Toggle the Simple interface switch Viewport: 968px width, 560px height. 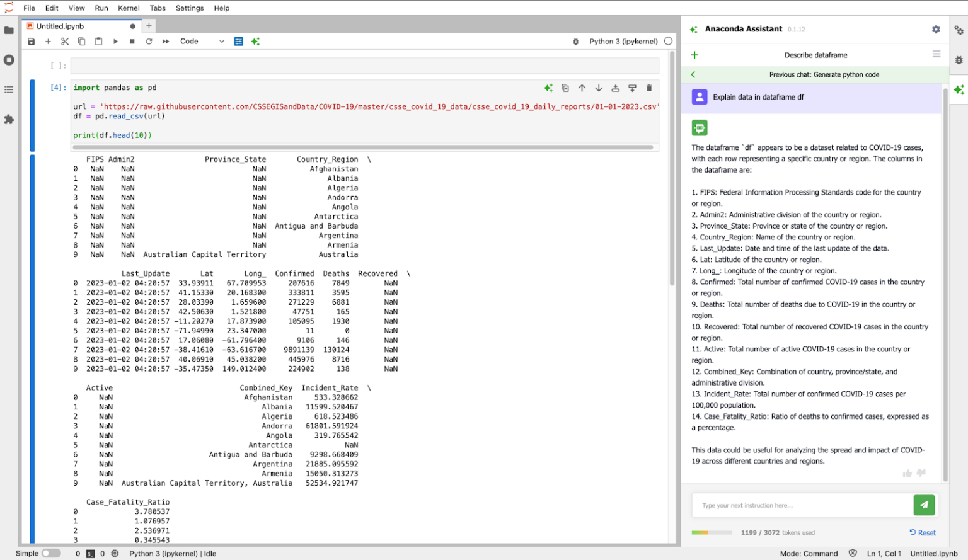pos(52,552)
